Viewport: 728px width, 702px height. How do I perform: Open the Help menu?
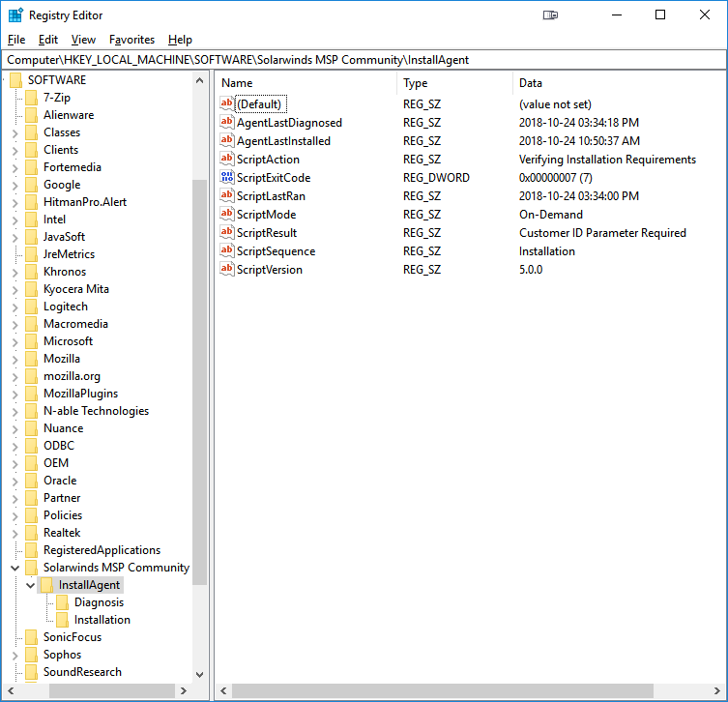tap(180, 40)
